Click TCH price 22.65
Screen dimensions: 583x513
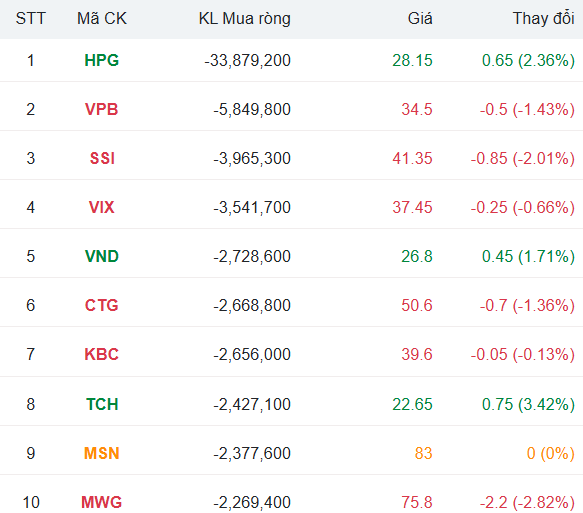[412, 404]
